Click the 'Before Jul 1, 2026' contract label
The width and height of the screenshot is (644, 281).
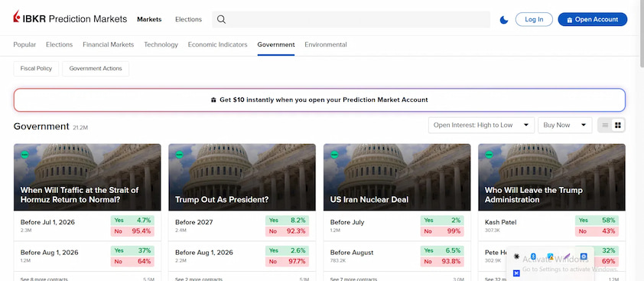pos(47,222)
